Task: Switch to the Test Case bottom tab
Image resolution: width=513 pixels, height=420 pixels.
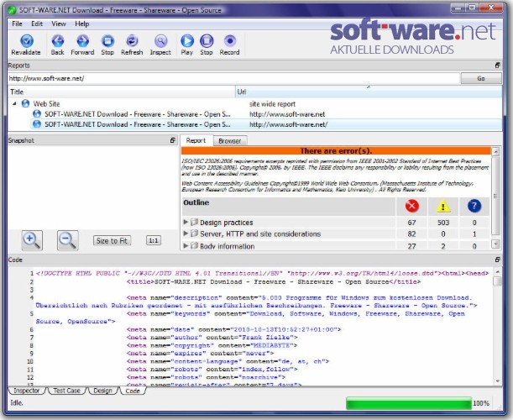Action: [66, 391]
